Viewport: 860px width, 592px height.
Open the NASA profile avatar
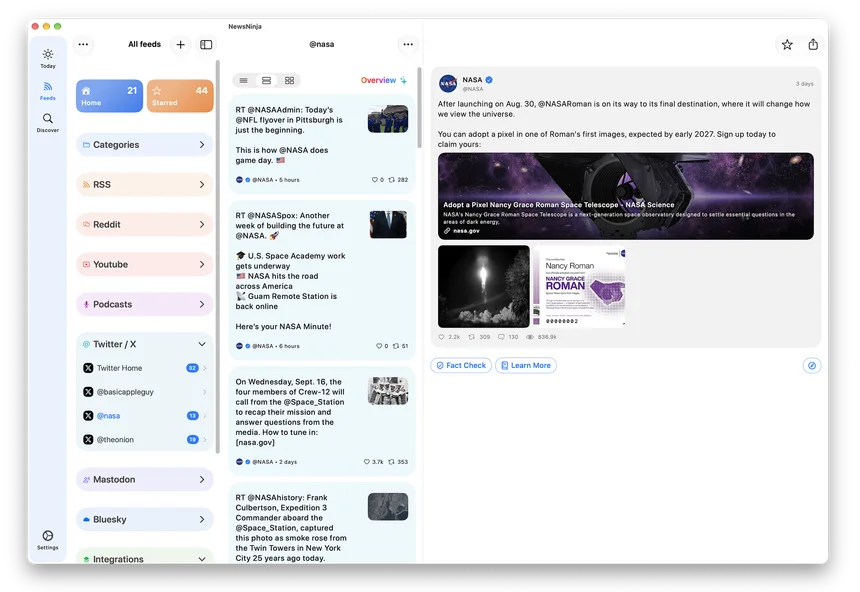[x=448, y=83]
